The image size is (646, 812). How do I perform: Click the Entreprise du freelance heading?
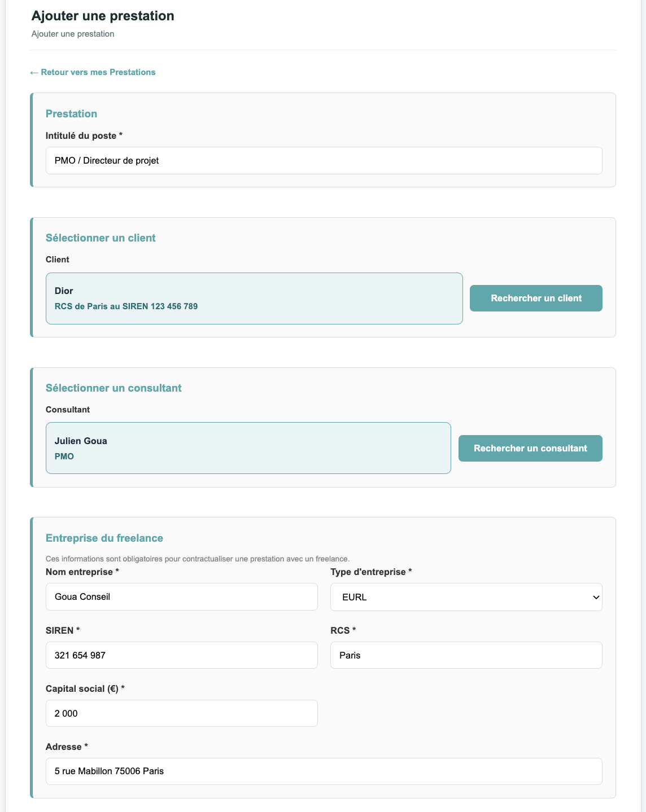pyautogui.click(x=104, y=538)
